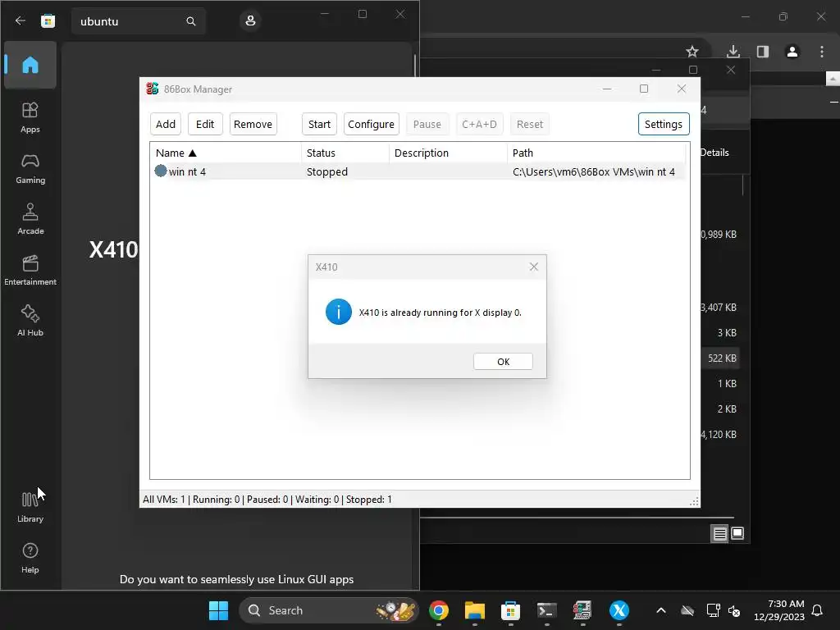This screenshot has width=840, height=630.
Task: Open Chrome downloads icon
Action: [x=733, y=52]
